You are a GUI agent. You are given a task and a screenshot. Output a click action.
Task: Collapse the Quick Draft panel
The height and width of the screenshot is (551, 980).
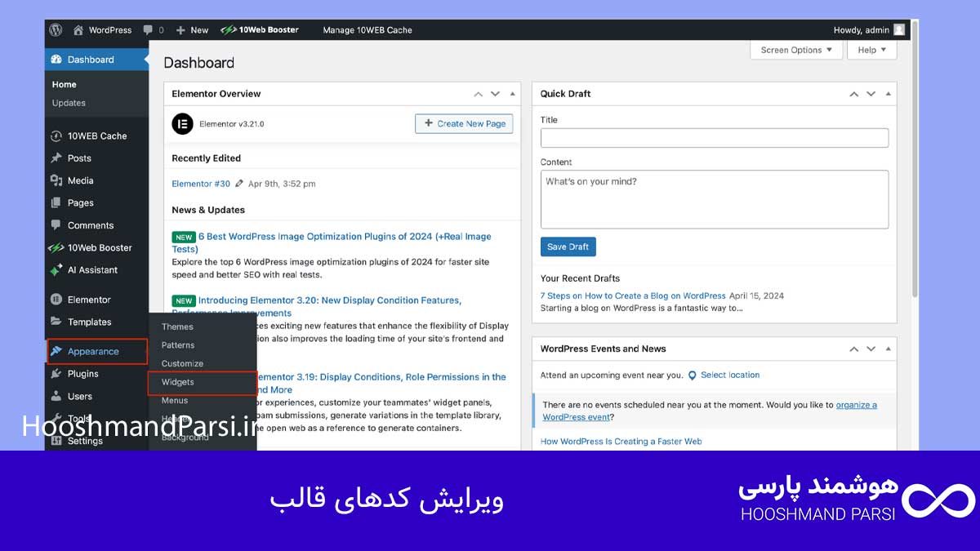click(888, 94)
